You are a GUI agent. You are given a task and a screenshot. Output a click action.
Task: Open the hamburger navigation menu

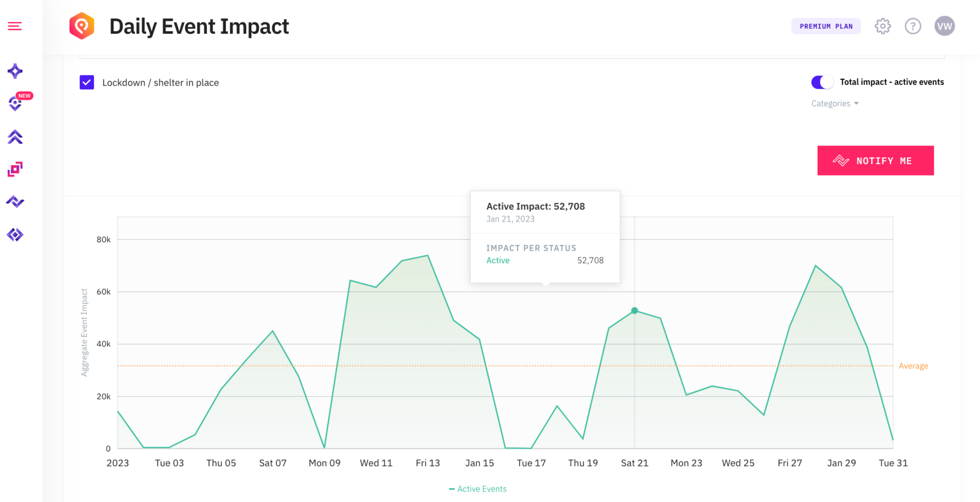pos(15,26)
